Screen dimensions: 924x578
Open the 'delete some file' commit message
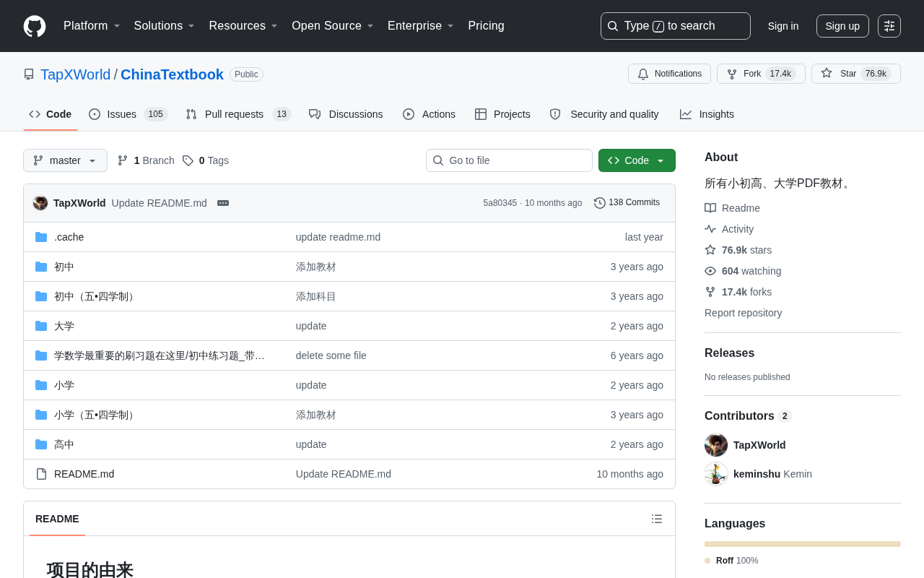[331, 355]
